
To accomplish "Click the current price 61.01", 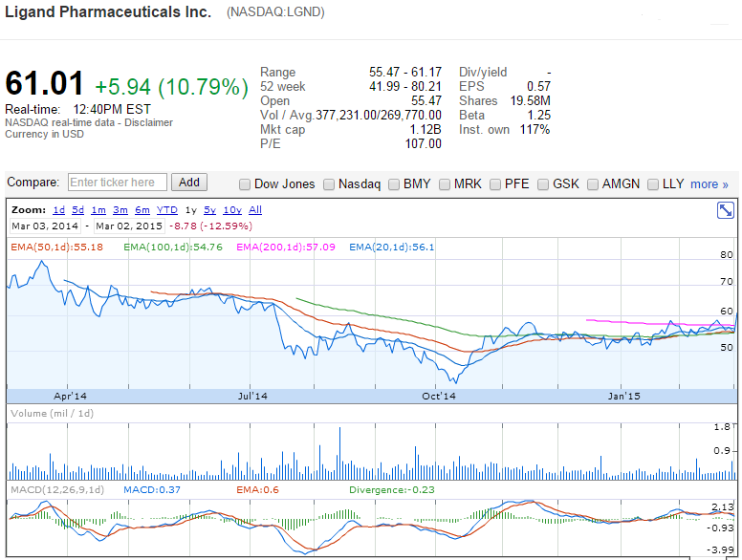I will click(45, 84).
